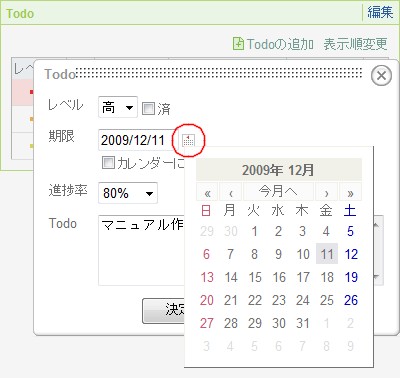Select the highlighted date 11
The image size is (400, 378).
pyautogui.click(x=327, y=254)
